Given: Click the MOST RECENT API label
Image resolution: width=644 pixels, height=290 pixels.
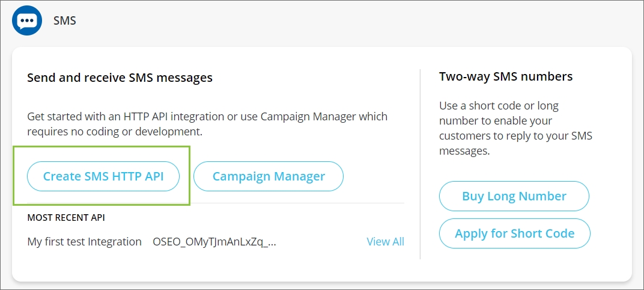Looking at the screenshot, I should pyautogui.click(x=66, y=218).
